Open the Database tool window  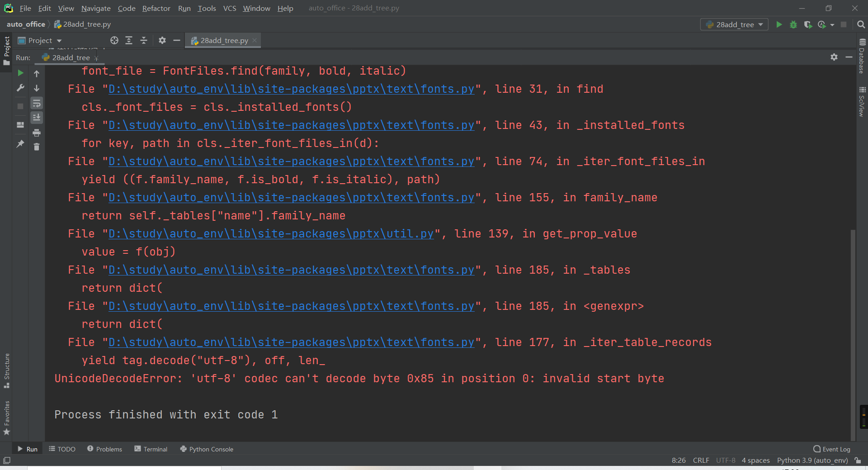862,56
